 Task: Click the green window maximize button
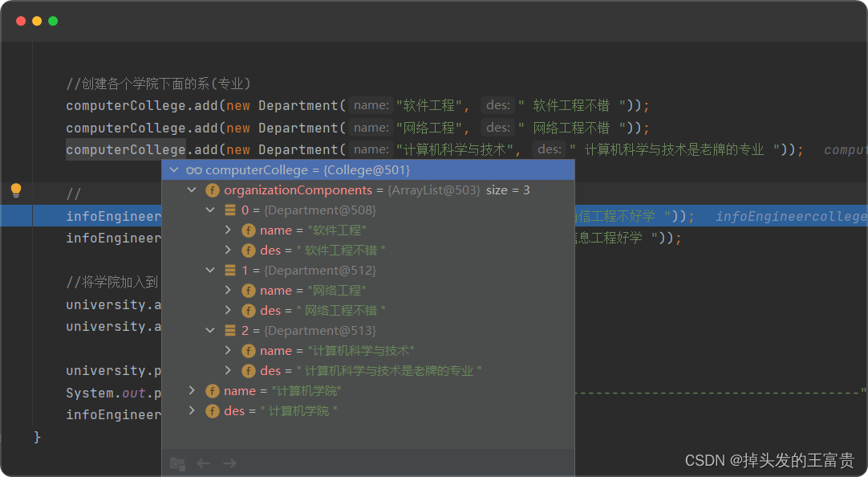53,21
